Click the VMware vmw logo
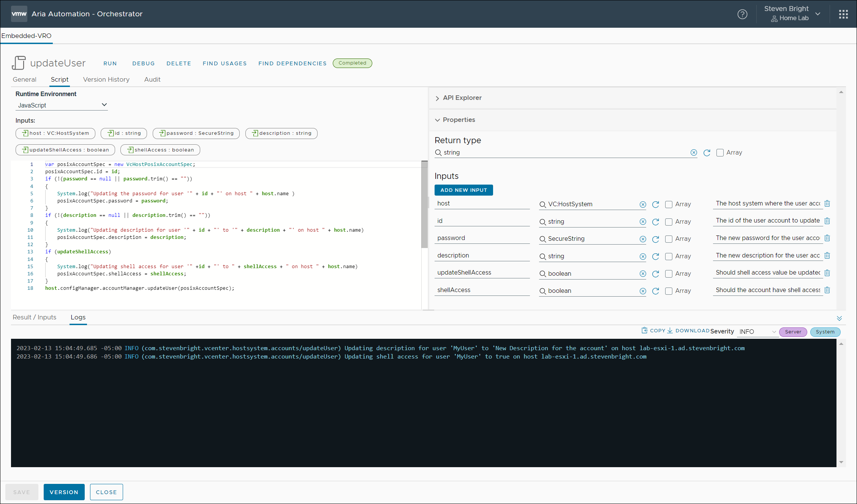Image resolution: width=857 pixels, height=504 pixels. coord(19,14)
